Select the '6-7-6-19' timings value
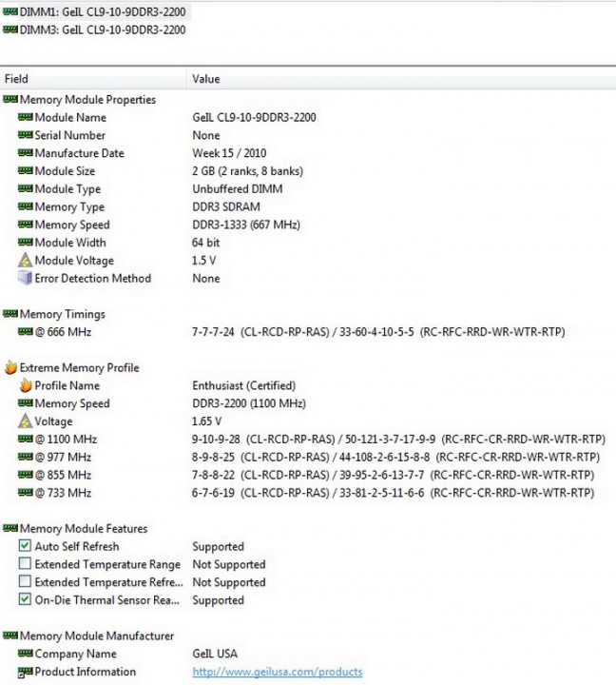 coord(213,493)
